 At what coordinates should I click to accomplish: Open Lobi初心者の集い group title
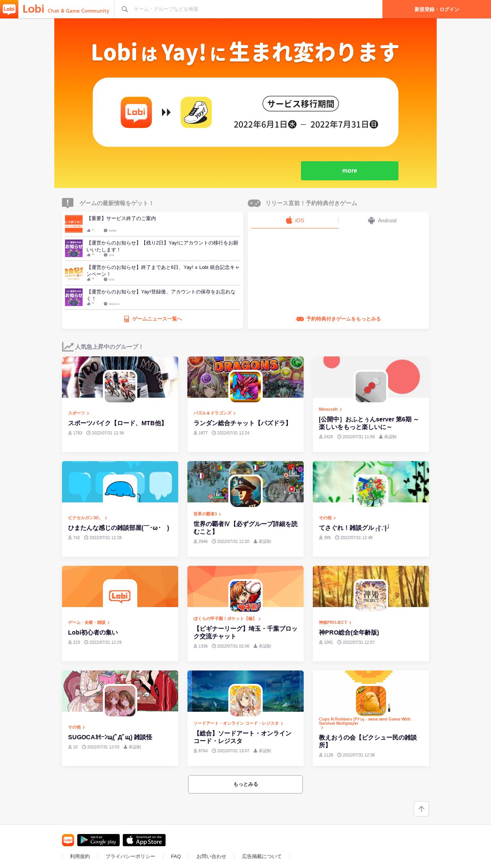click(93, 633)
